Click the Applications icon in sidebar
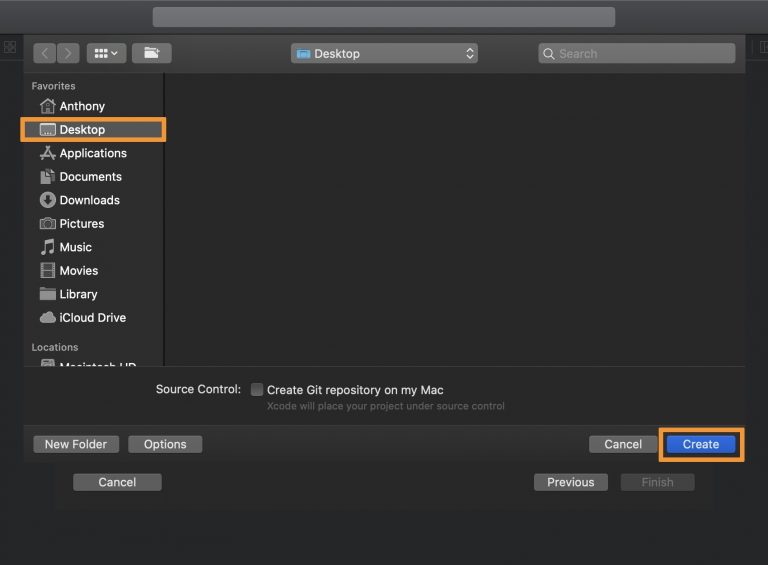 [x=48, y=153]
